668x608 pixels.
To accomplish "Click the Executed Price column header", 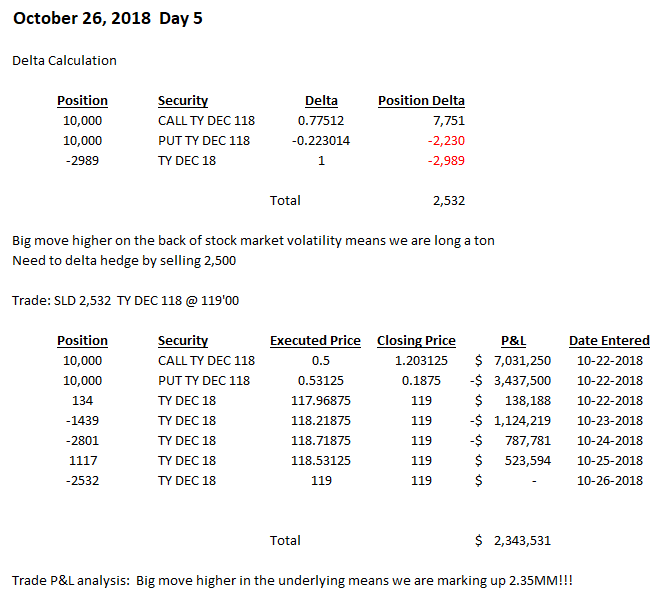I will click(x=315, y=340).
